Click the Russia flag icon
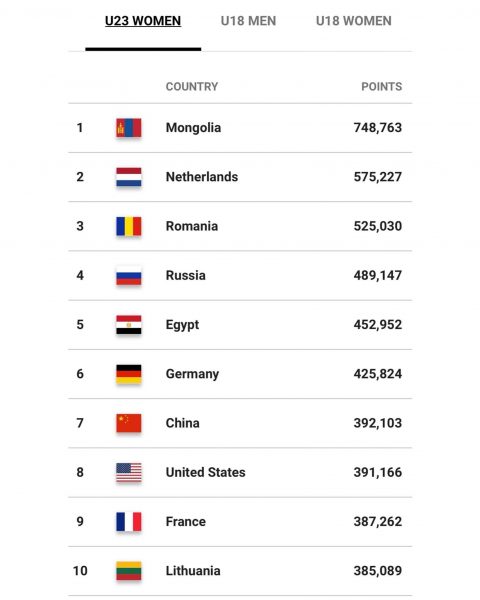480x600 pixels. 129,276
